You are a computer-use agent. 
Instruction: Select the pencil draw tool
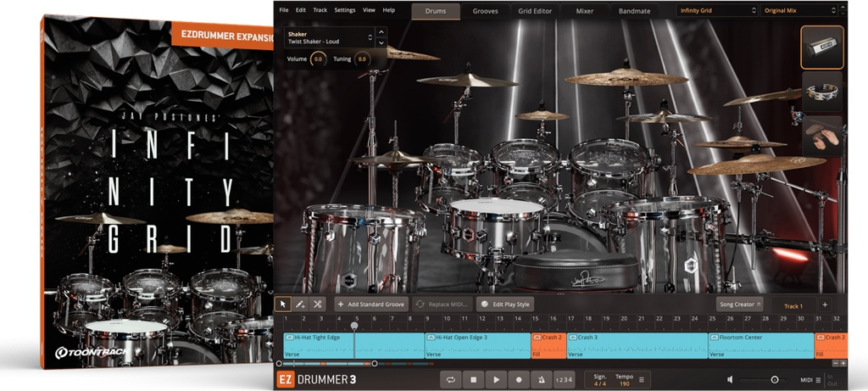[300, 304]
